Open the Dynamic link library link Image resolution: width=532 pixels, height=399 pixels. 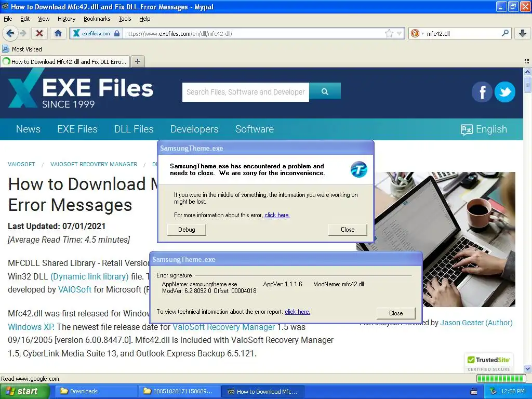(x=89, y=276)
